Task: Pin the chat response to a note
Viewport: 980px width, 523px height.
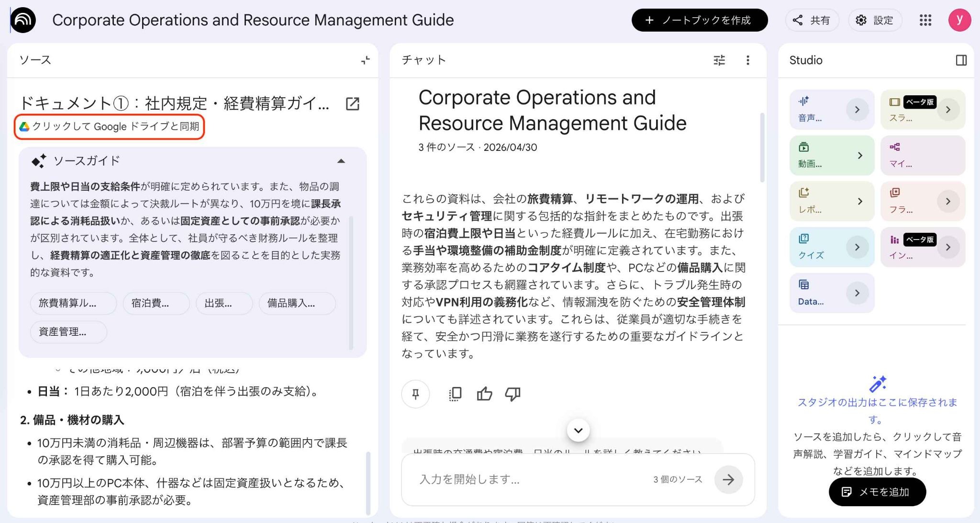Action: (x=415, y=394)
